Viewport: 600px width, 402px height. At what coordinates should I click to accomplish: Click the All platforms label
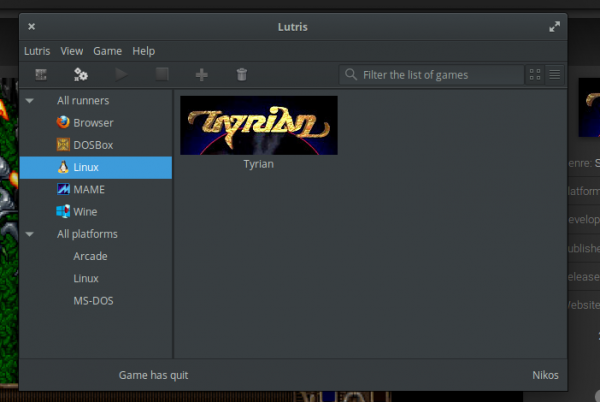[87, 234]
